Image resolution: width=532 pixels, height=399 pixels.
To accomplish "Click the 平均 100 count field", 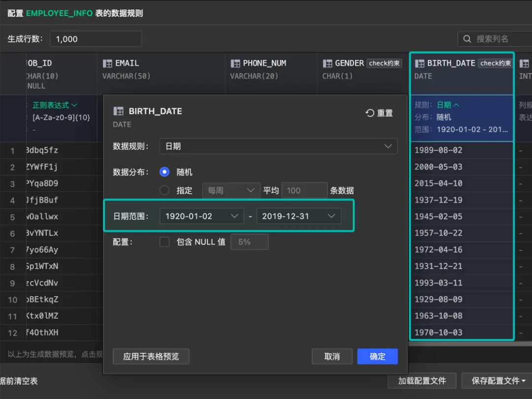I will click(x=304, y=190).
